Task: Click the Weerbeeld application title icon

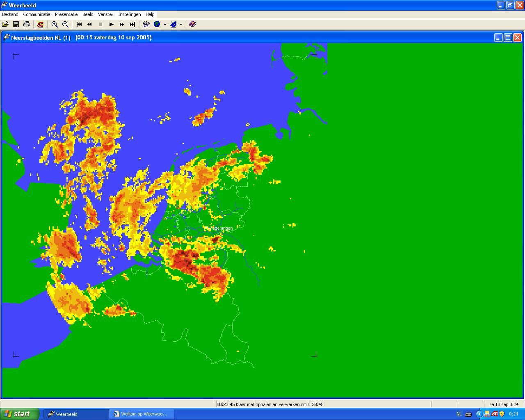Action: pos(4,5)
